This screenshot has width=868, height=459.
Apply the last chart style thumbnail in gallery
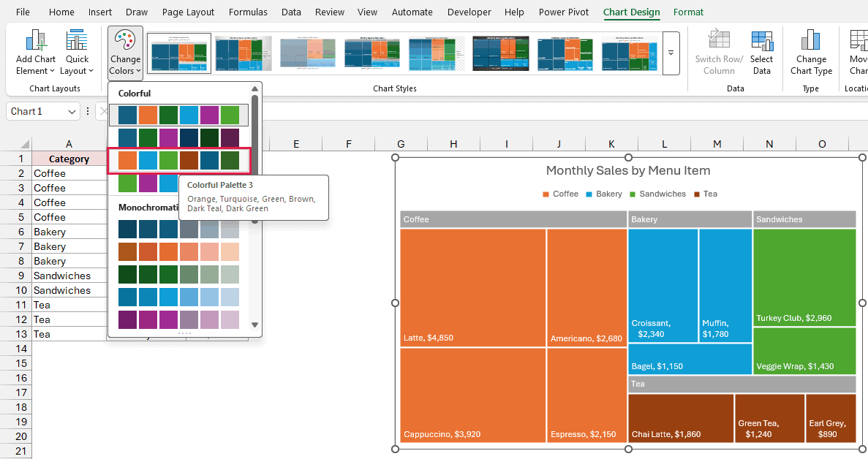(630, 53)
